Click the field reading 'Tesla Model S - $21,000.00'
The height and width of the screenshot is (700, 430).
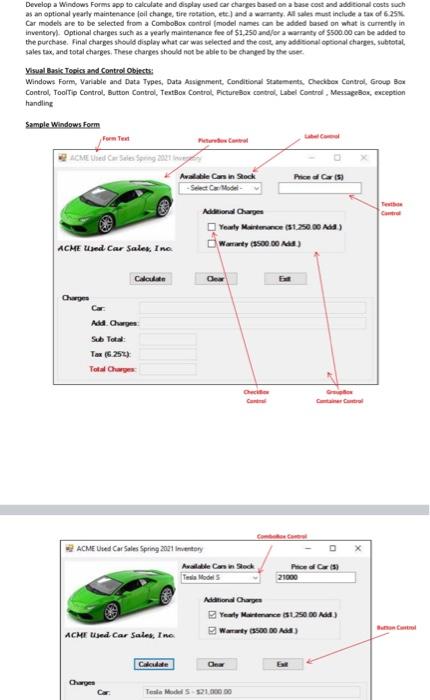[x=252, y=692]
